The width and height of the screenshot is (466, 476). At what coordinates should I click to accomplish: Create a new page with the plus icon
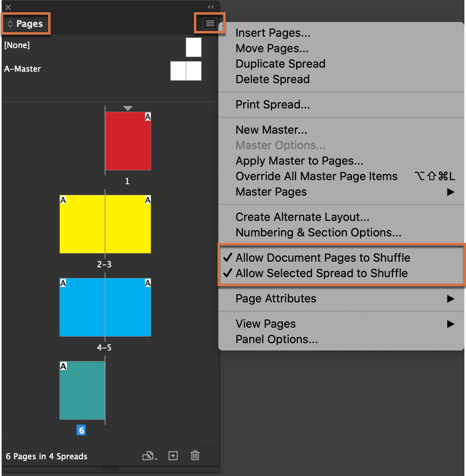[173, 456]
